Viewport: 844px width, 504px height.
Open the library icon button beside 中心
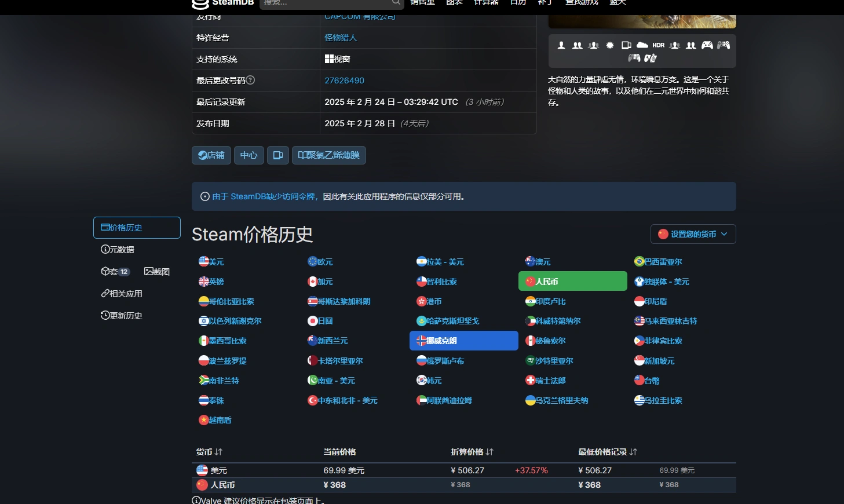(x=277, y=155)
